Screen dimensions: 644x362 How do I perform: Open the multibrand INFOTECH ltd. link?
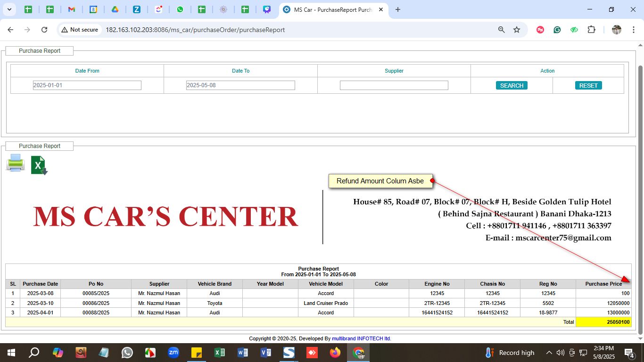[x=362, y=338]
